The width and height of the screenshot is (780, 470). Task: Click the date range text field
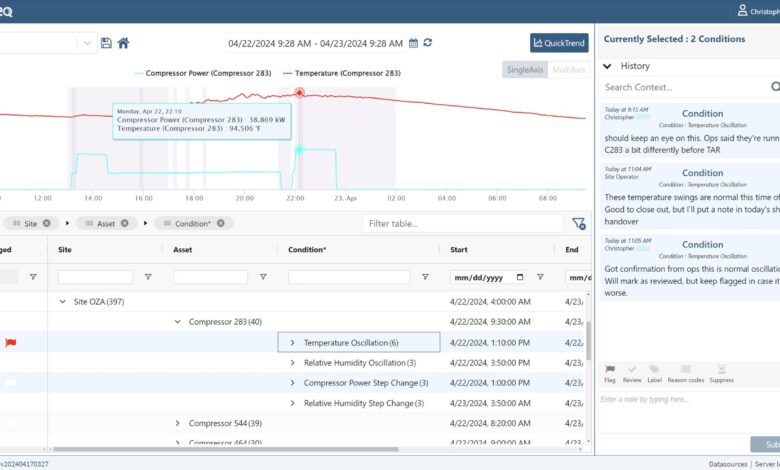pyautogui.click(x=315, y=43)
